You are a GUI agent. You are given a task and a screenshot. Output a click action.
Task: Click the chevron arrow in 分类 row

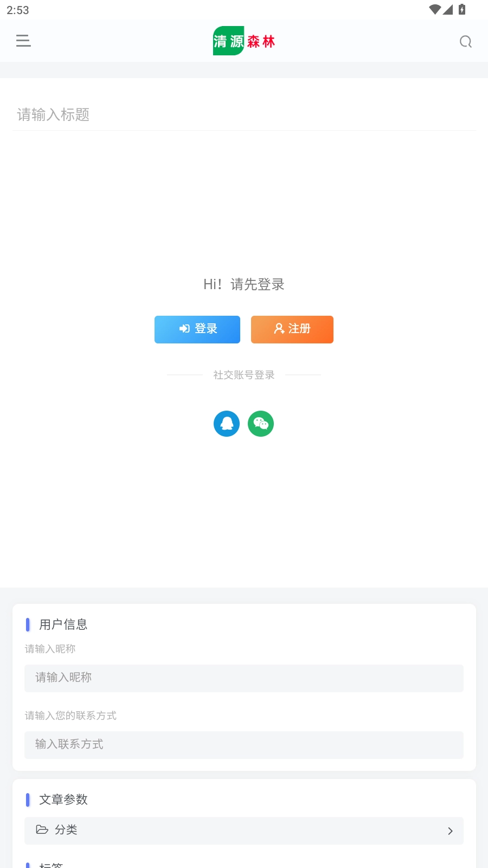pyautogui.click(x=450, y=831)
